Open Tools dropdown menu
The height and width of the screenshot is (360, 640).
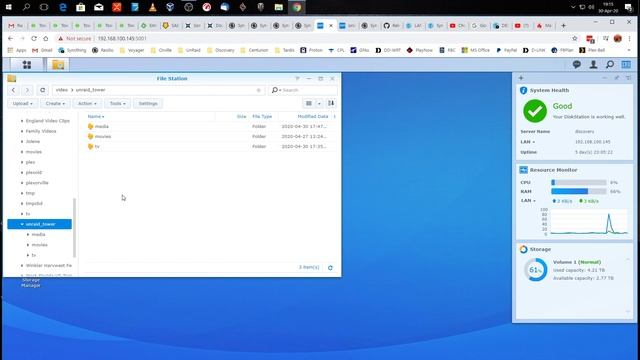118,103
